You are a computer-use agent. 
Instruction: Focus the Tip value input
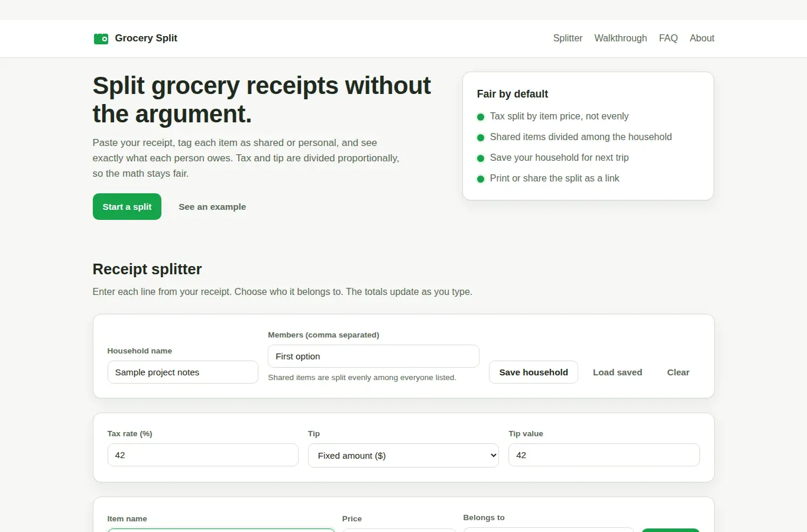click(604, 455)
